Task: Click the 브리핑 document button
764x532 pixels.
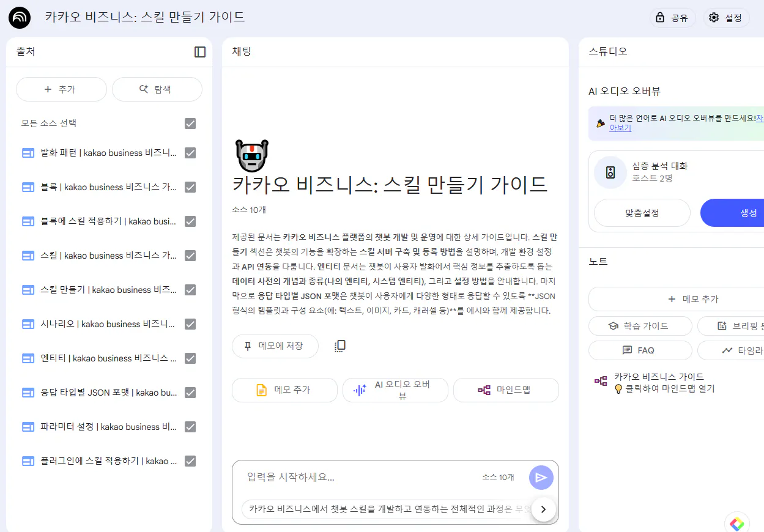Action: pyautogui.click(x=732, y=326)
